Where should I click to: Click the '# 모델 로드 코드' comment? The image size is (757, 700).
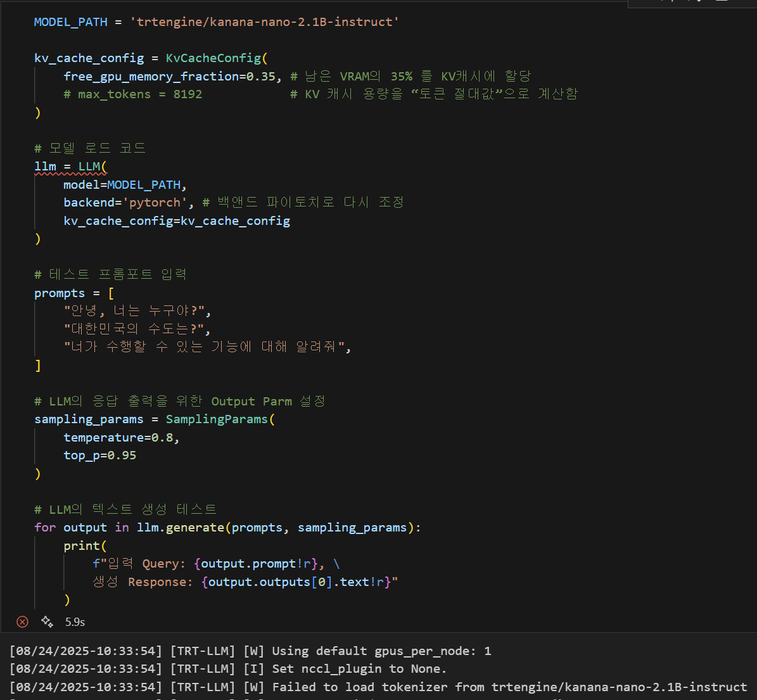(90, 148)
